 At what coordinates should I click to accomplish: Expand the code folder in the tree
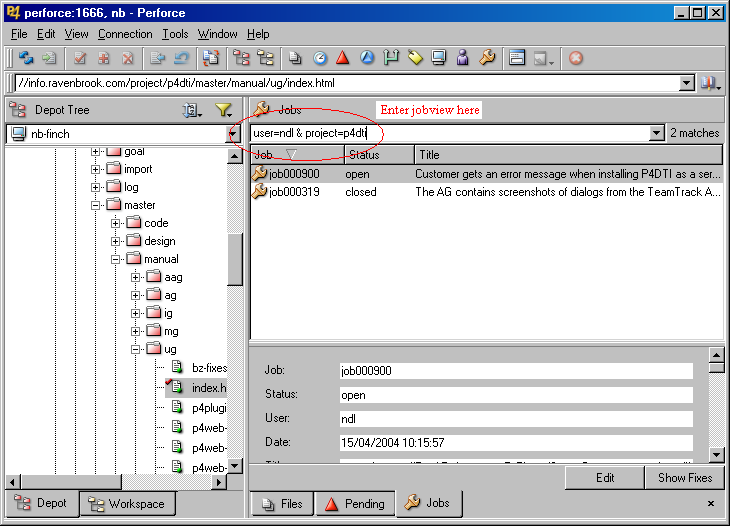tap(116, 223)
